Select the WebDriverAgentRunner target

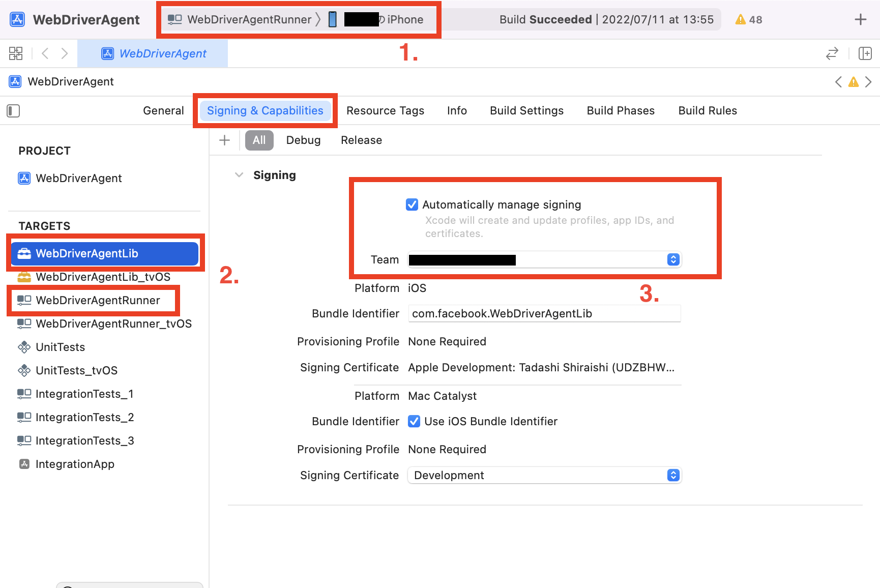(x=89, y=300)
